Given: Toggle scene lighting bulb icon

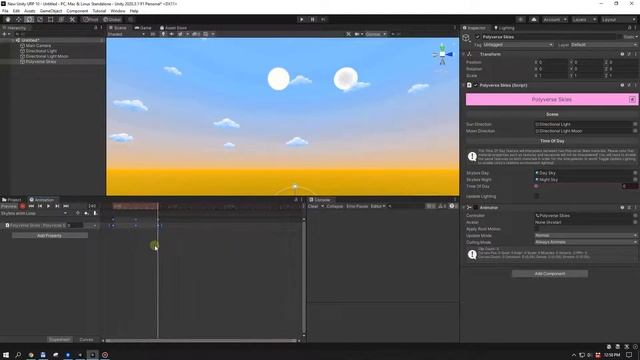Looking at the screenshot, I should (163, 34).
